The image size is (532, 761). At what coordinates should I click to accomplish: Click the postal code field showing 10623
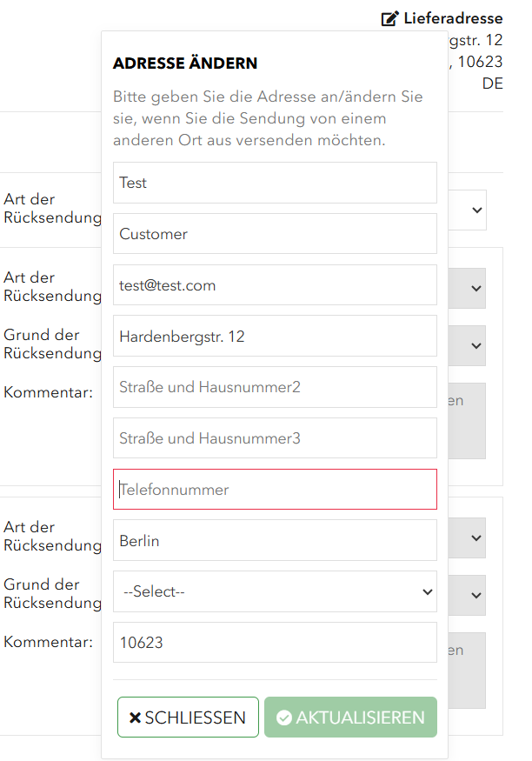coord(275,642)
